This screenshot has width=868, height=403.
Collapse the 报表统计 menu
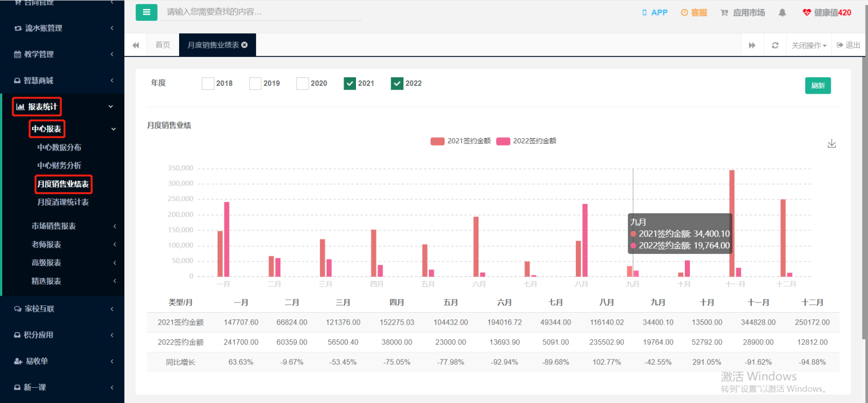click(x=63, y=106)
